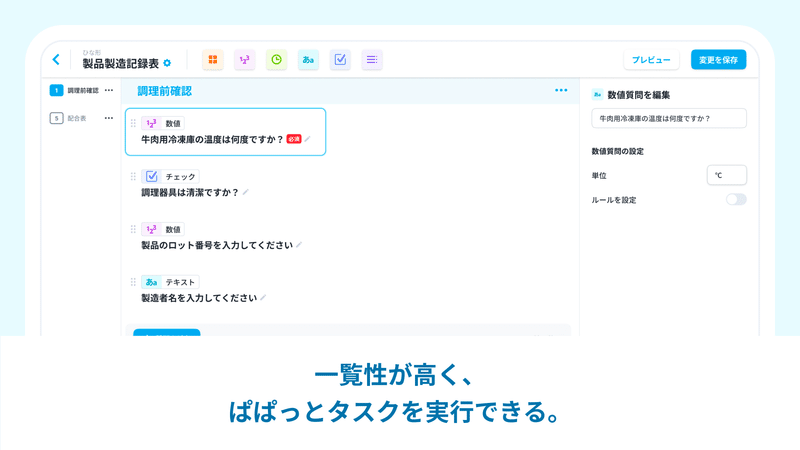The height and width of the screenshot is (450, 800).
Task: Click the 数値質問を編集 panel icon
Action: coord(597,94)
